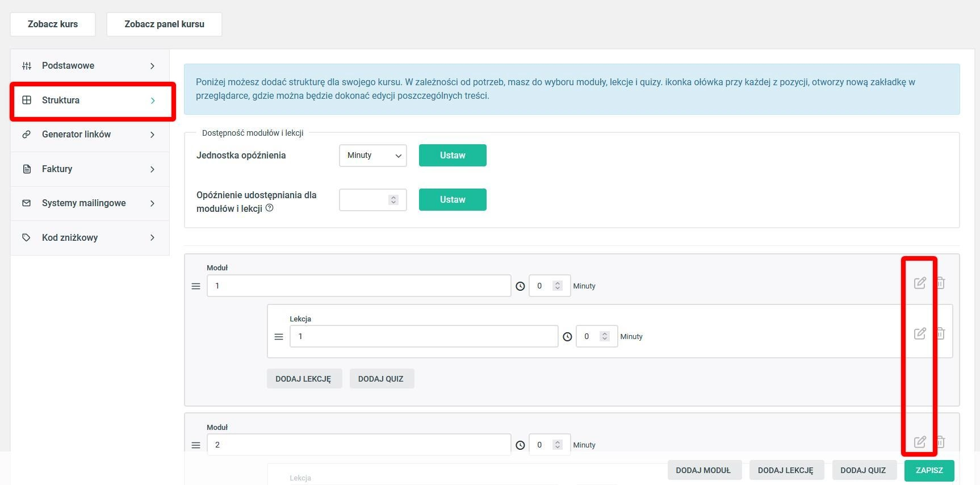Save with the ZAPISZ button
Image resolution: width=980 pixels, height=485 pixels.
pos(929,470)
